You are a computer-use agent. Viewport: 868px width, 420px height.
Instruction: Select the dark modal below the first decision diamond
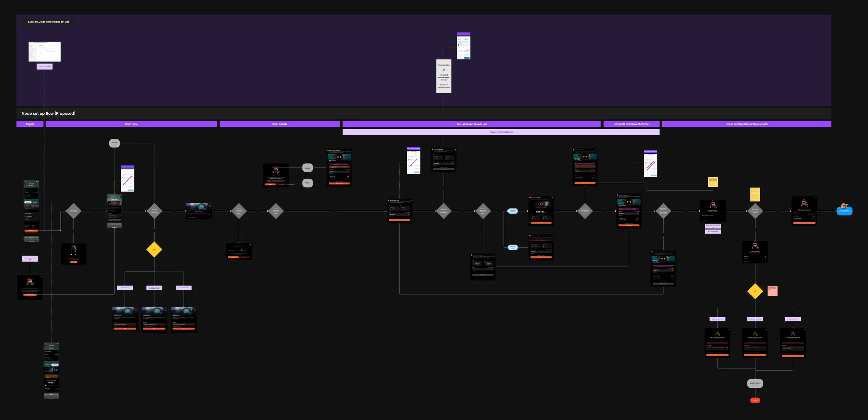[74, 254]
